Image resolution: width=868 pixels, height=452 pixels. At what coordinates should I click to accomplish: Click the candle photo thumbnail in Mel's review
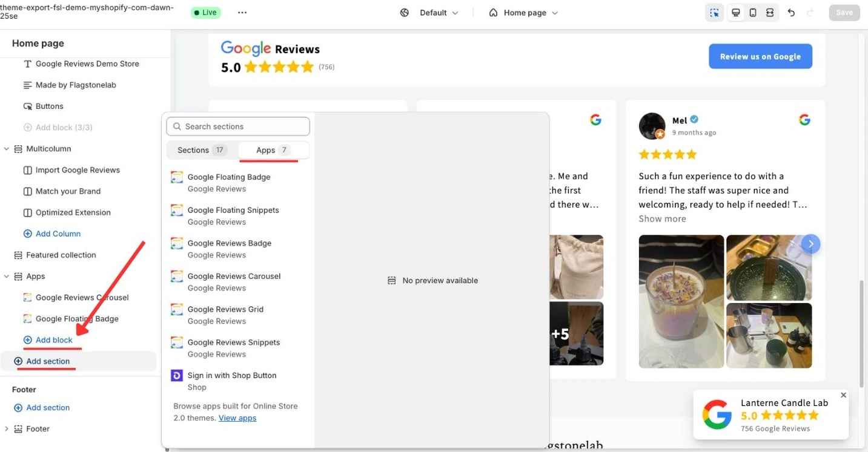[x=681, y=301]
